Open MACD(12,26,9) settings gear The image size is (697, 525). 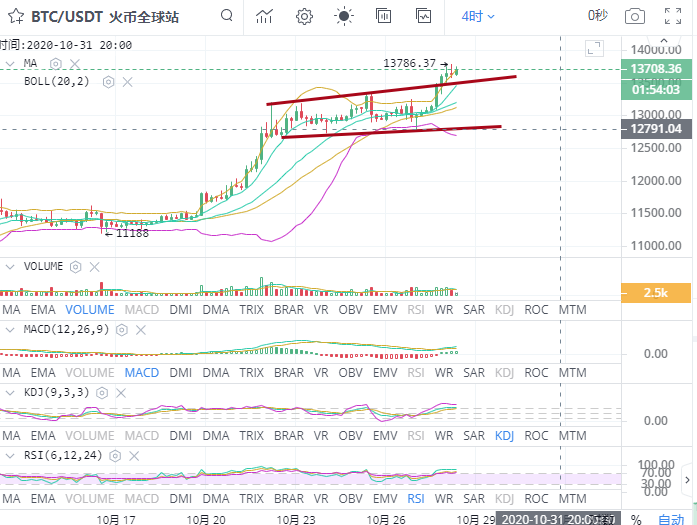(122, 330)
